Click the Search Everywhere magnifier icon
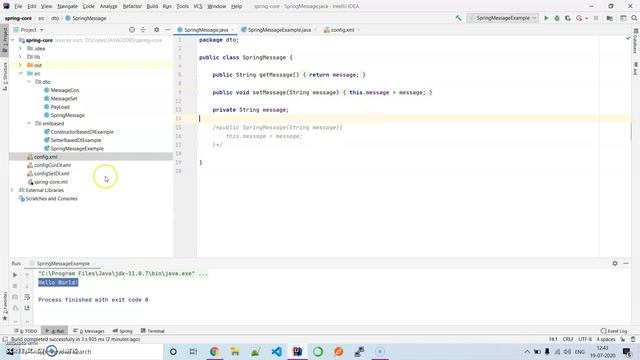Viewport: 640px width, 360px height. click(634, 18)
